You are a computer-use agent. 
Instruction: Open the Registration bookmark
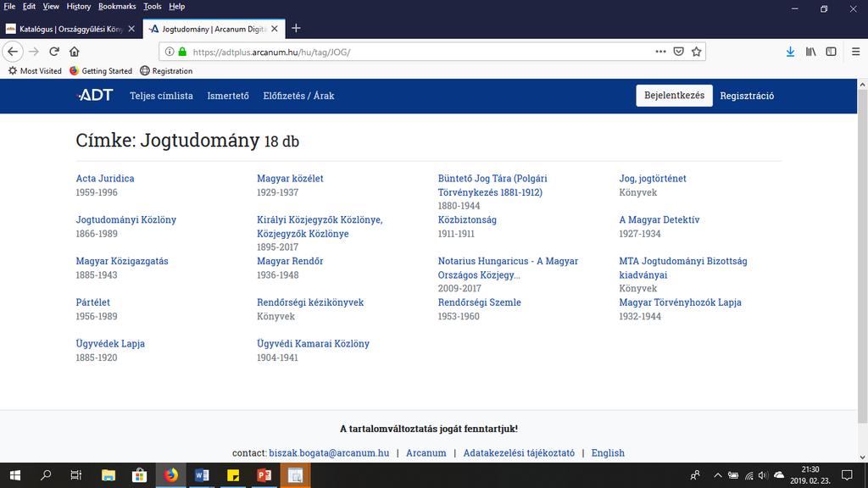tap(166, 71)
